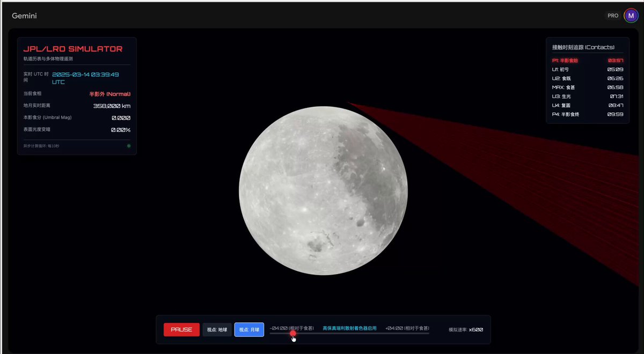
Task: Select the P4: 半影食终 contact row
Action: (587, 114)
